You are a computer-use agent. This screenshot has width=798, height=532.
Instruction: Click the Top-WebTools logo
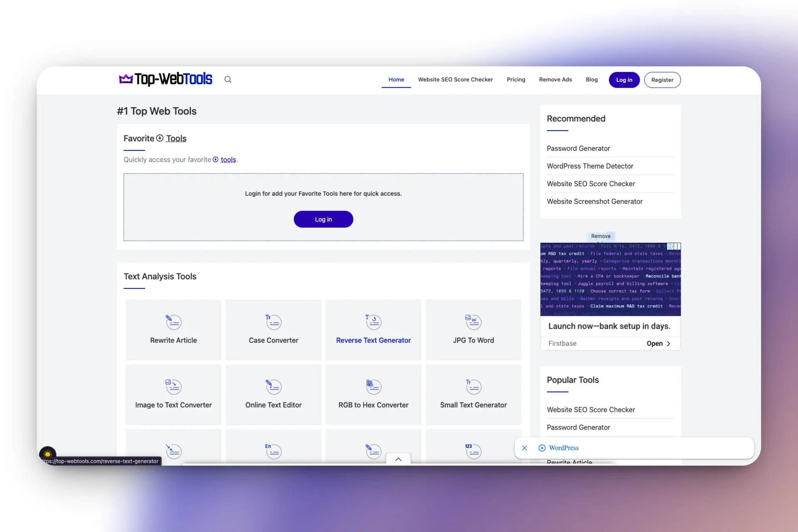(x=165, y=79)
